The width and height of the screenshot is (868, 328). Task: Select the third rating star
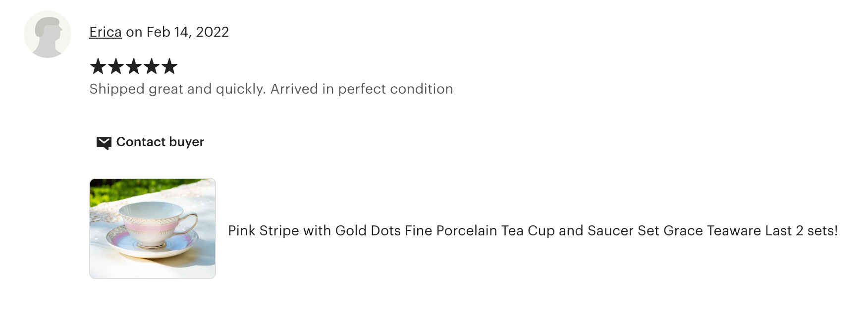coord(134,66)
